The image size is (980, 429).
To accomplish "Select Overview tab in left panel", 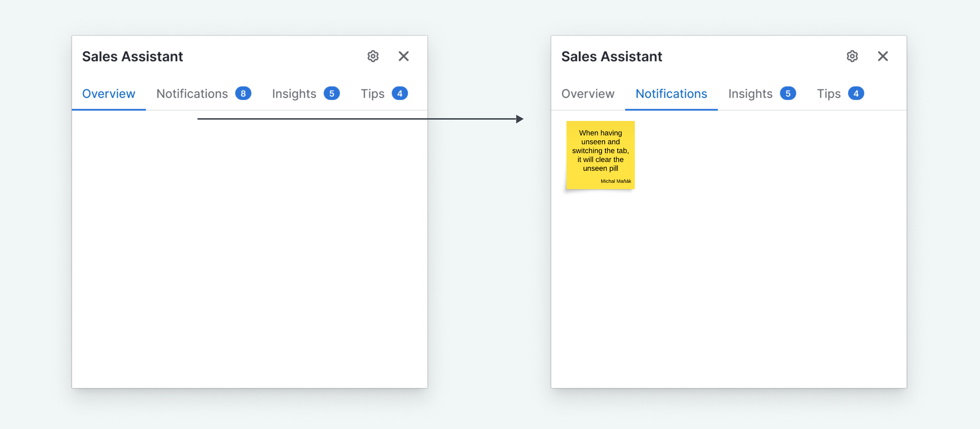I will pyautogui.click(x=109, y=94).
